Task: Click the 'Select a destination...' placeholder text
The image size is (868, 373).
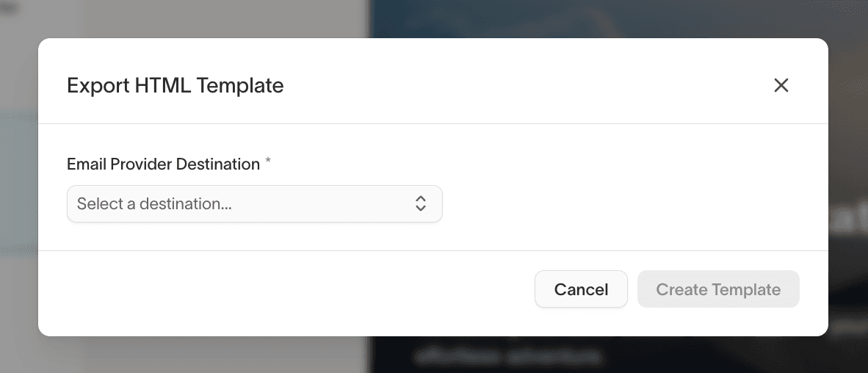Action: [x=154, y=203]
